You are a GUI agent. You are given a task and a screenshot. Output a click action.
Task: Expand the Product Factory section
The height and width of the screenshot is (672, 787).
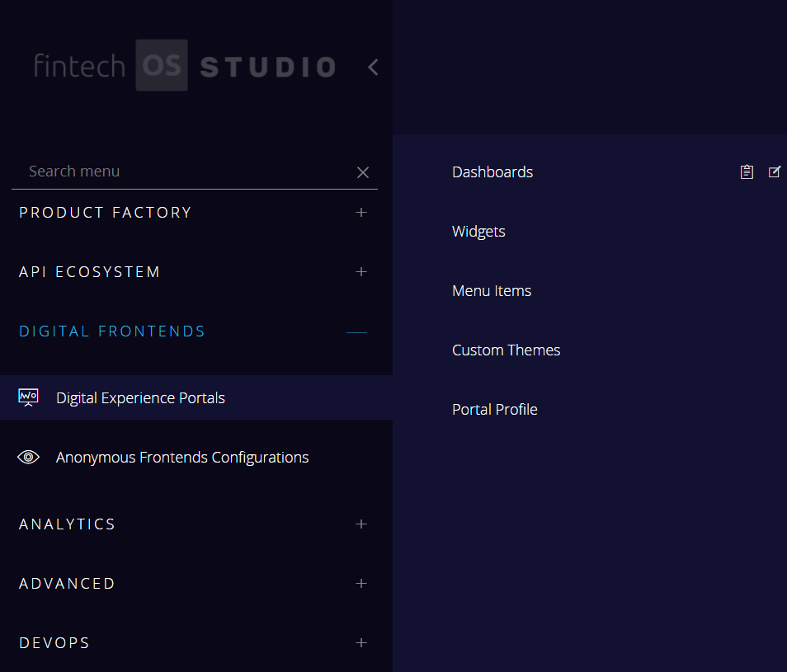(x=361, y=213)
